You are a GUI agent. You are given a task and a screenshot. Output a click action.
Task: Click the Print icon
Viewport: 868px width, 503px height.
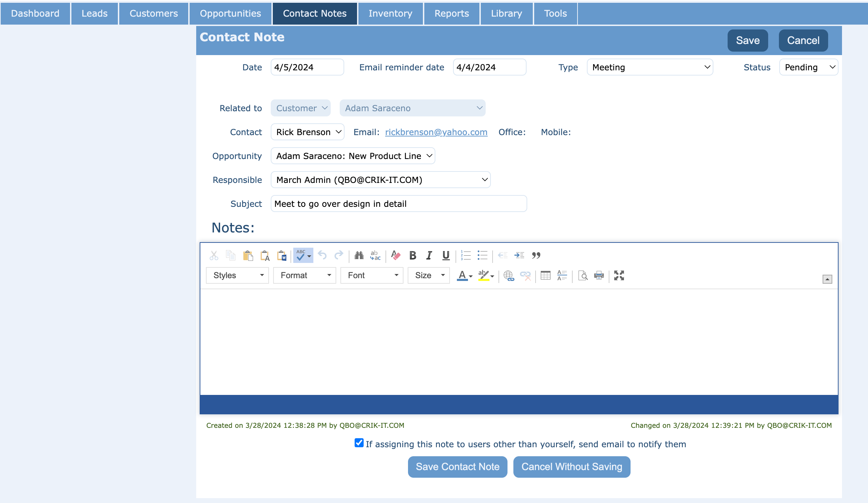599,275
